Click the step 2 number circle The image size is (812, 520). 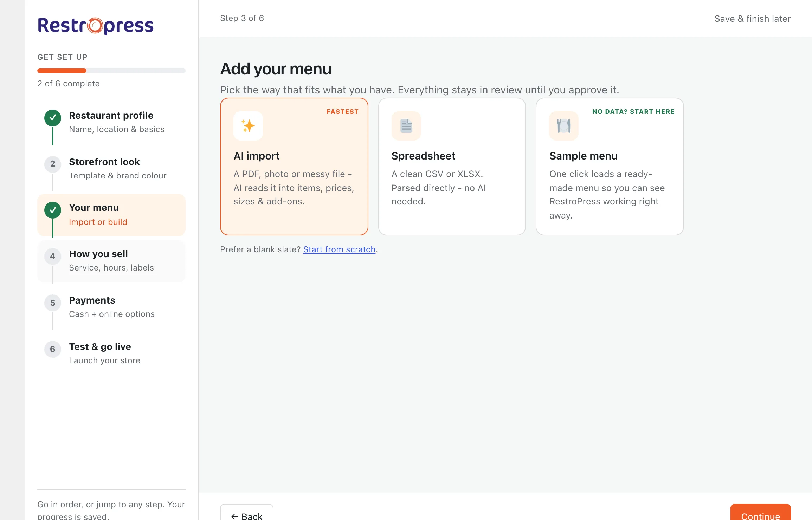(53, 164)
